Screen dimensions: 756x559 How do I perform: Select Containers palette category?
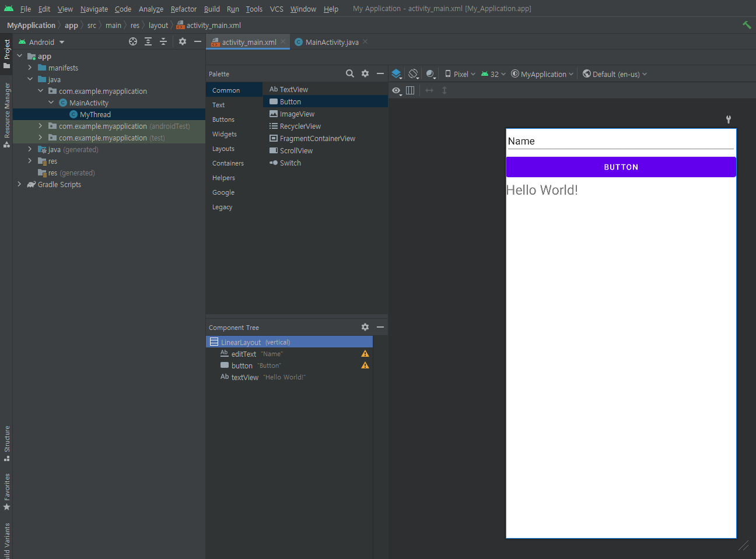tap(234, 163)
